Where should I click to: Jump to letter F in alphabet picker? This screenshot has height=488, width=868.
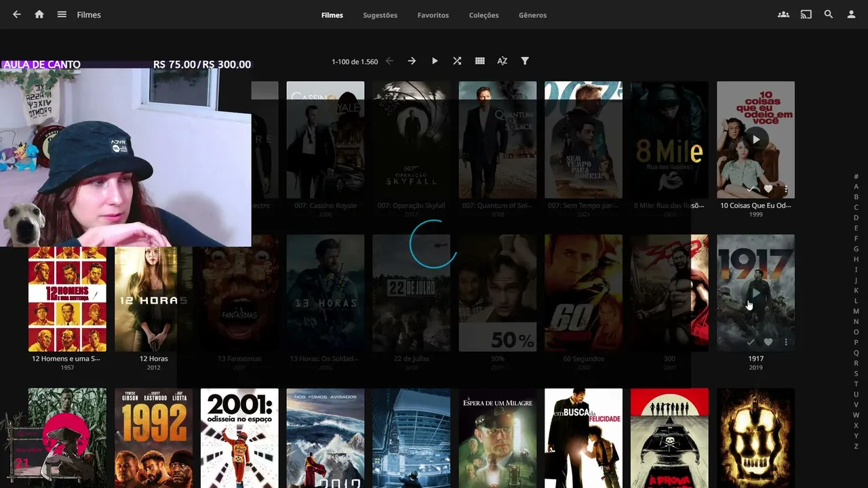pos(856,239)
